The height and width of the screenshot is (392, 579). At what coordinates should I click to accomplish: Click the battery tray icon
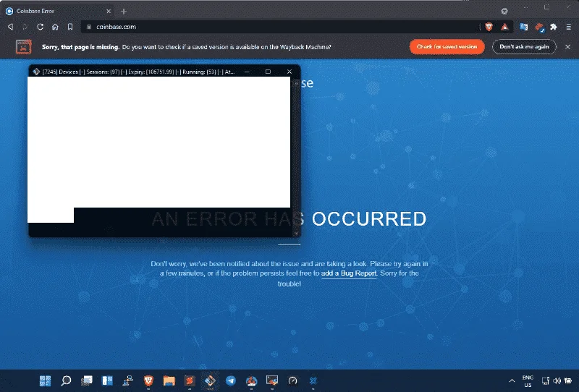pos(568,380)
